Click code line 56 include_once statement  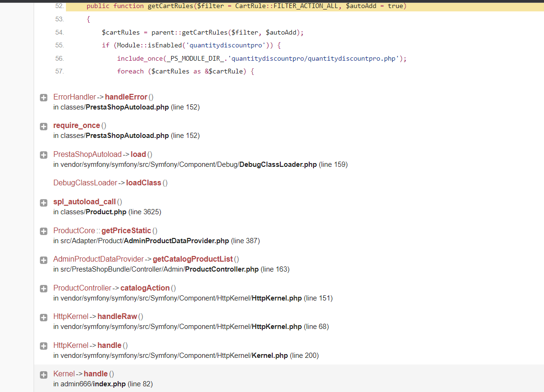click(x=262, y=58)
